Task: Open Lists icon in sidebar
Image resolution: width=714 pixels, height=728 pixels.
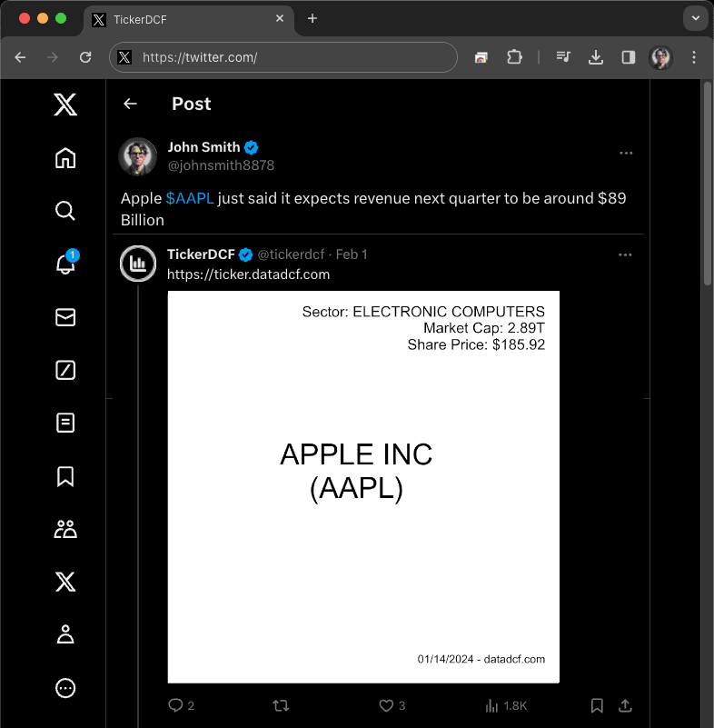Action: tap(65, 423)
